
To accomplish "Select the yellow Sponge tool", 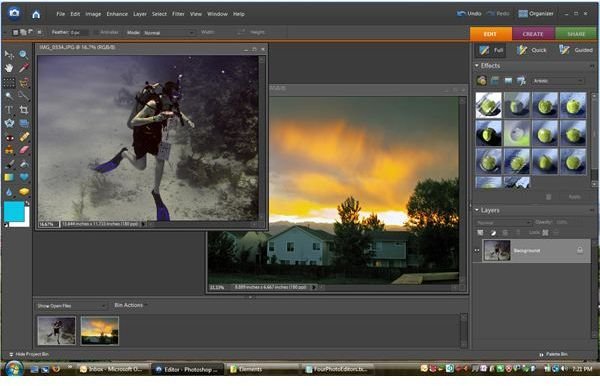I will coord(24,192).
